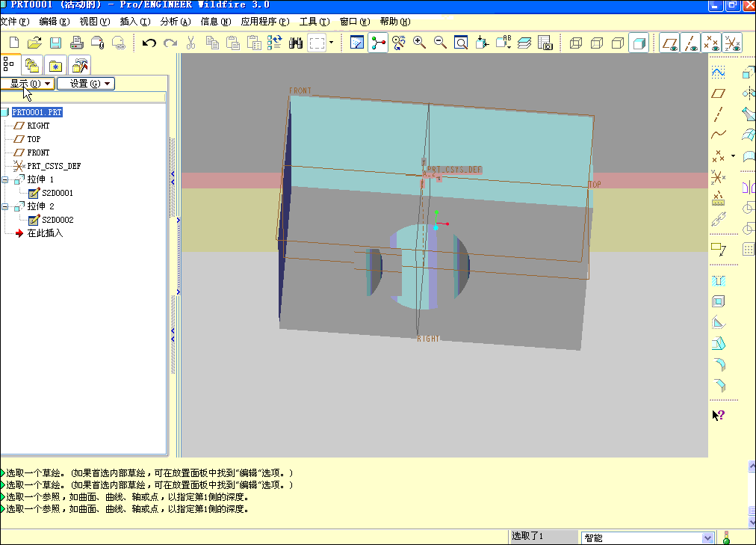Open the 显示(O) dropdown
756x545 pixels.
pos(28,84)
